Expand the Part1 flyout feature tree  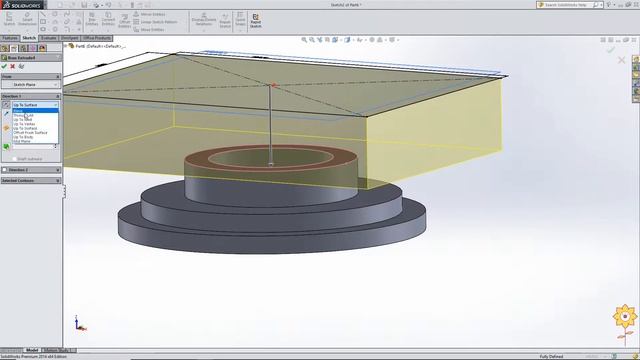coord(66,46)
